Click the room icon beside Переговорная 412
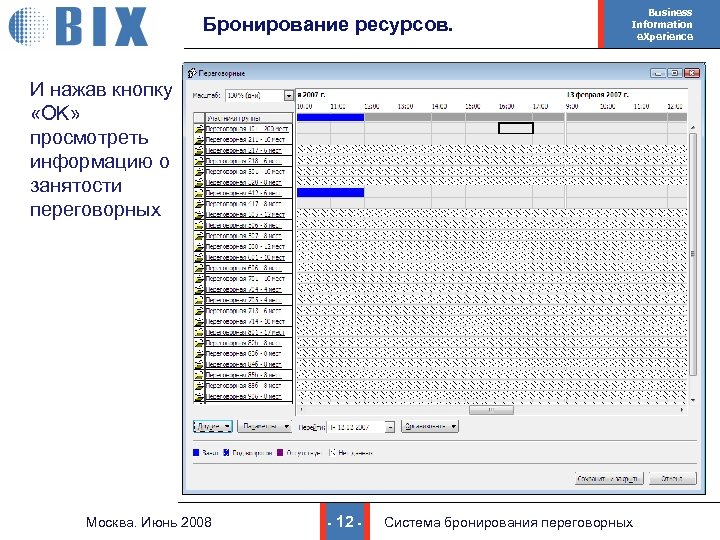This screenshot has width=720, height=540. (x=199, y=193)
